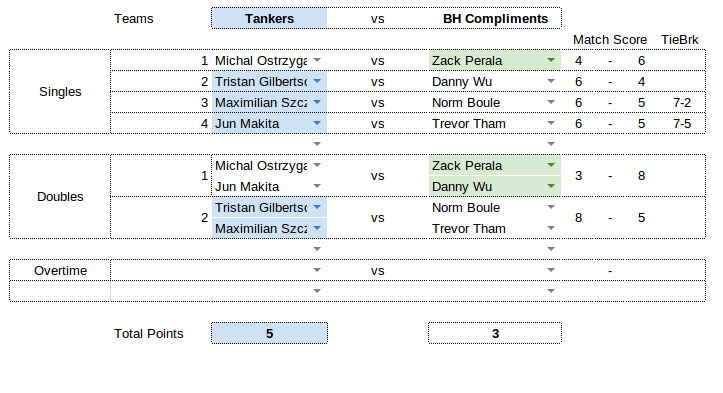
Task: Select the 7-5 tiebreak score cell
Action: pyautogui.click(x=682, y=124)
